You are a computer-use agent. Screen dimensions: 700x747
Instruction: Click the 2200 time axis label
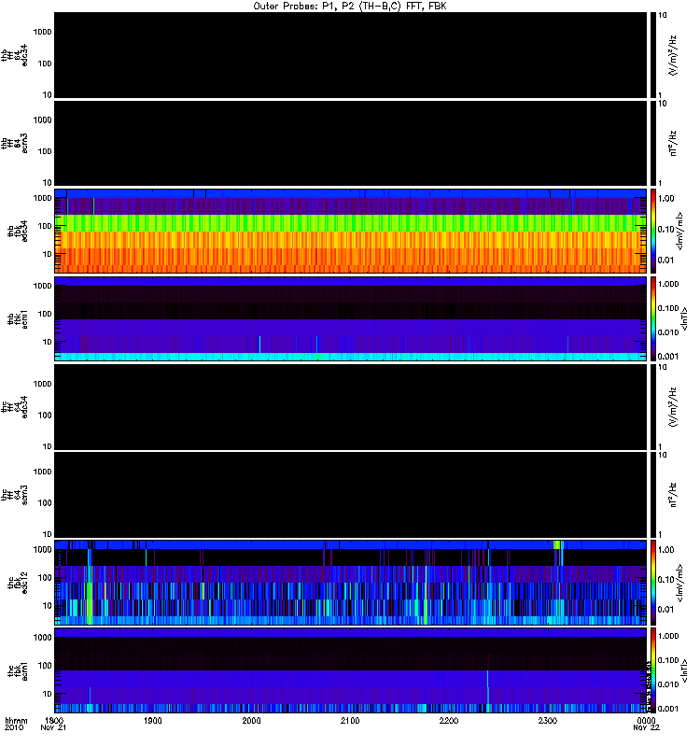449,720
